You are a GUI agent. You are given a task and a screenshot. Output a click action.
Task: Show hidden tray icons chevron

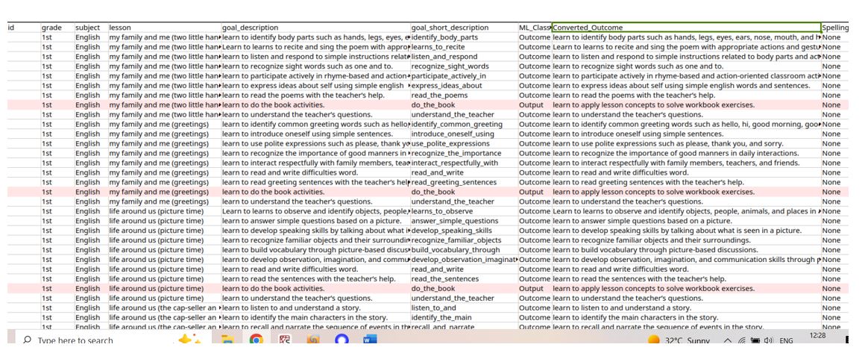(727, 340)
